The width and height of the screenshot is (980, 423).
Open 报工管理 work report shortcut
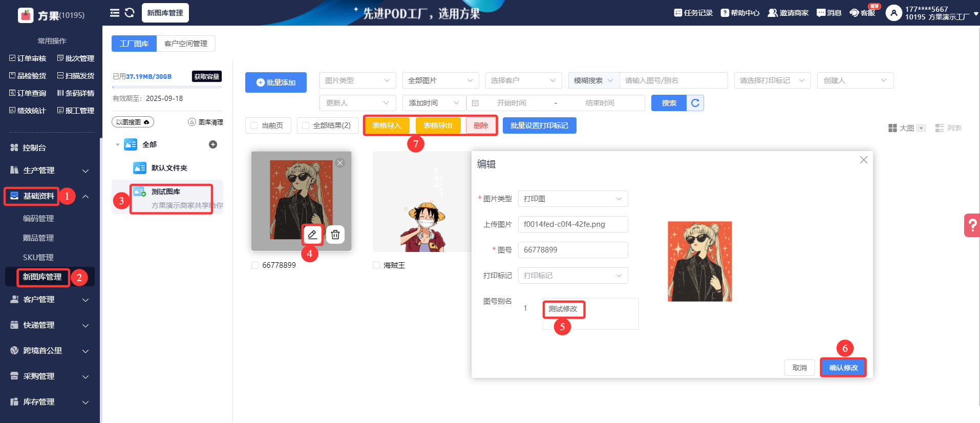(76, 111)
